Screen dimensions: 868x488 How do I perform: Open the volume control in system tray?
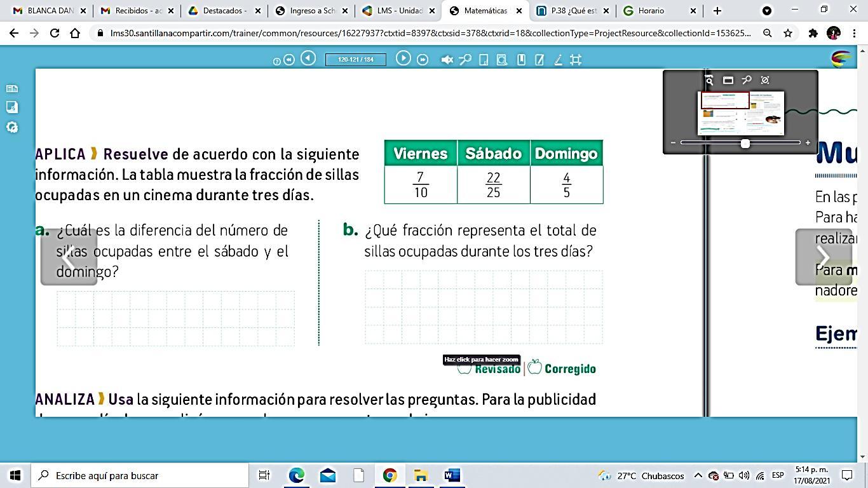[744, 475]
